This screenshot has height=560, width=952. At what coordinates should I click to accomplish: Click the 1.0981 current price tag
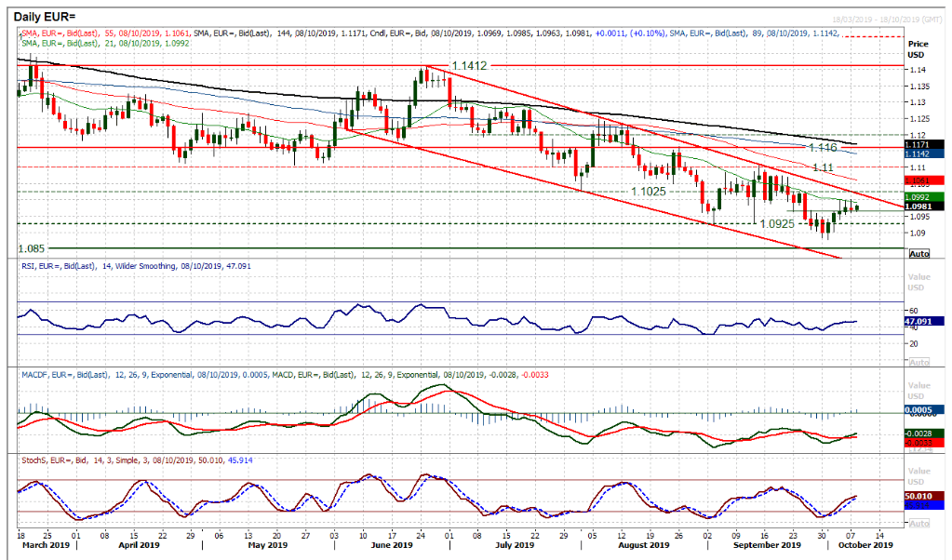[918, 207]
